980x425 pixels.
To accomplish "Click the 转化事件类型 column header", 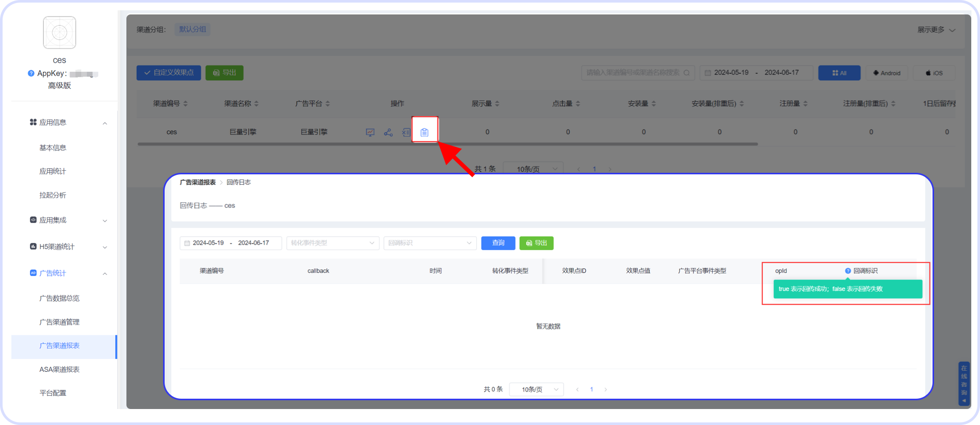I will 510,271.
